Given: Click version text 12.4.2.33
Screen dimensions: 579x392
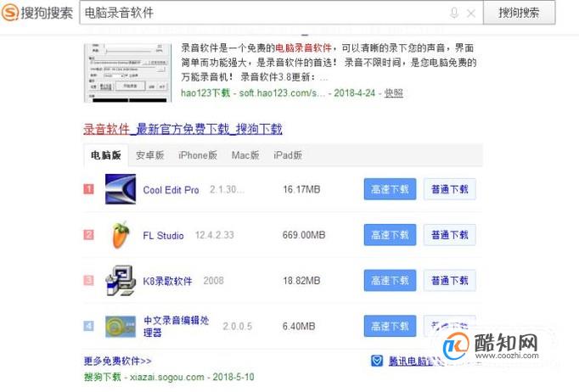Looking at the screenshot, I should [215, 235].
